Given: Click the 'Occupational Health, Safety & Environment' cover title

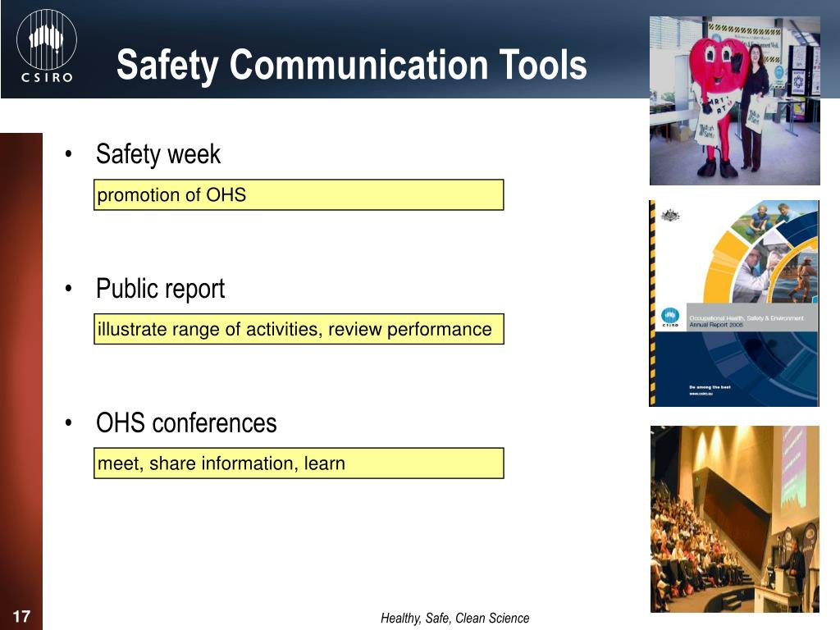Looking at the screenshot, I should (x=746, y=318).
